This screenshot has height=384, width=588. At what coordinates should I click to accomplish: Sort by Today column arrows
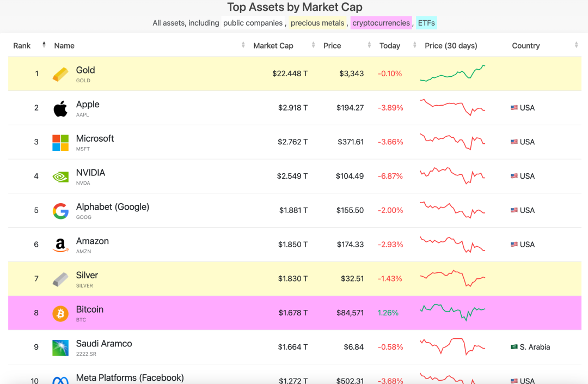[414, 45]
